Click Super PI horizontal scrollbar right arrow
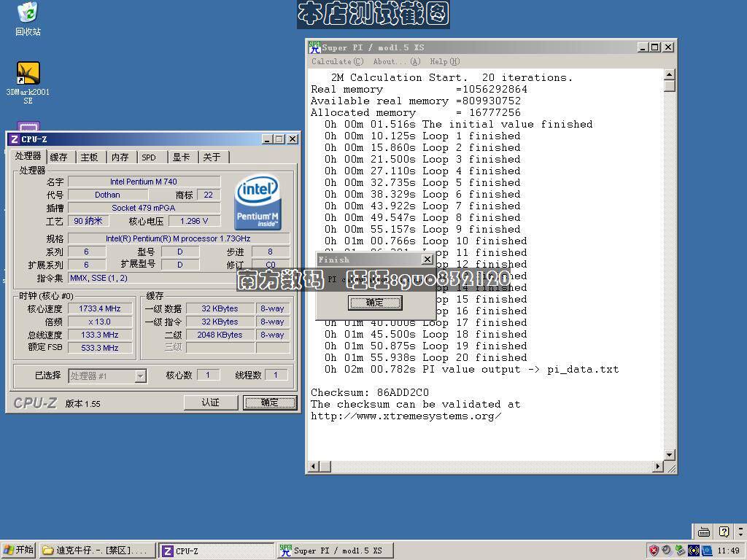 pyautogui.click(x=658, y=467)
